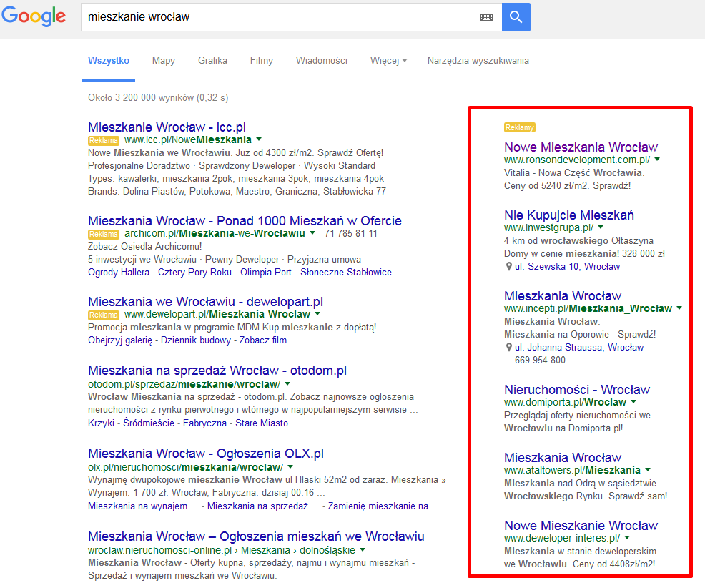Click the blue search magnifier button

[x=516, y=17]
